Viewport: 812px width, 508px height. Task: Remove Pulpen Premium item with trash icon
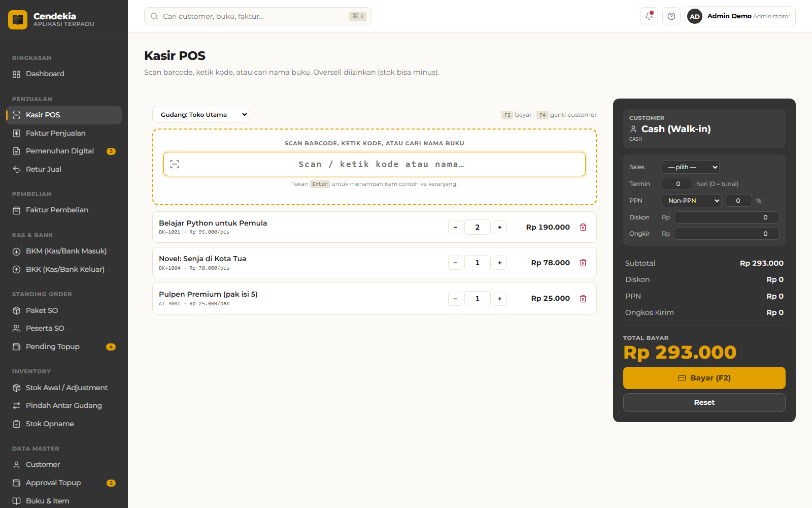click(x=583, y=299)
